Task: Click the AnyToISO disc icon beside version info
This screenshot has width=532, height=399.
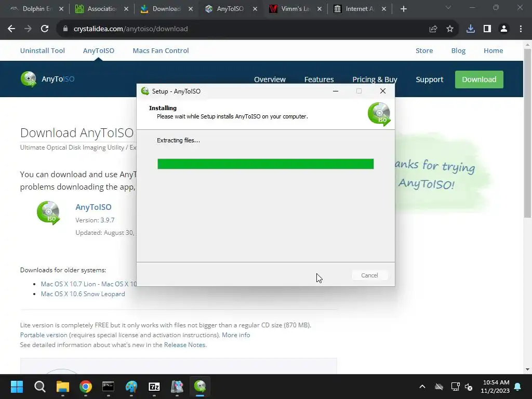Action: click(48, 213)
